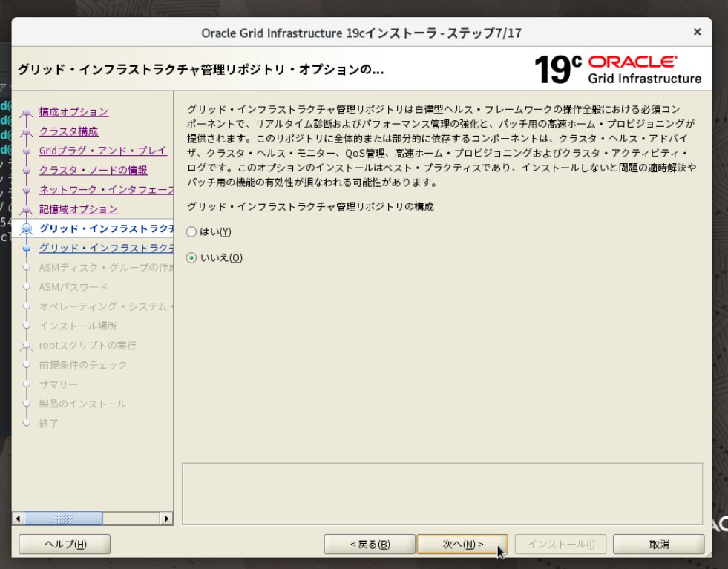This screenshot has width=728, height=569.
Task: Click the 次へ(N) next button
Action: [x=462, y=544]
